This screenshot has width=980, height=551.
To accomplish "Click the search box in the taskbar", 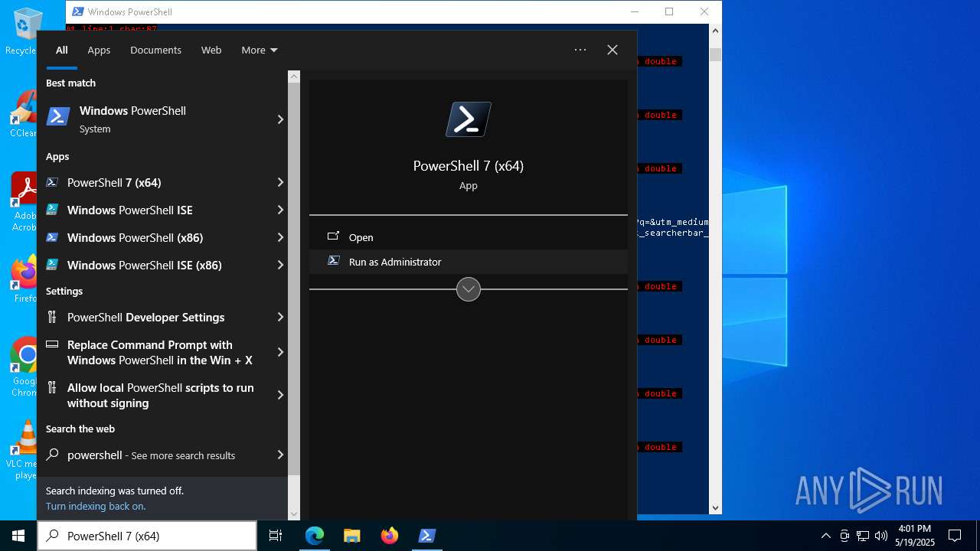I will [147, 536].
